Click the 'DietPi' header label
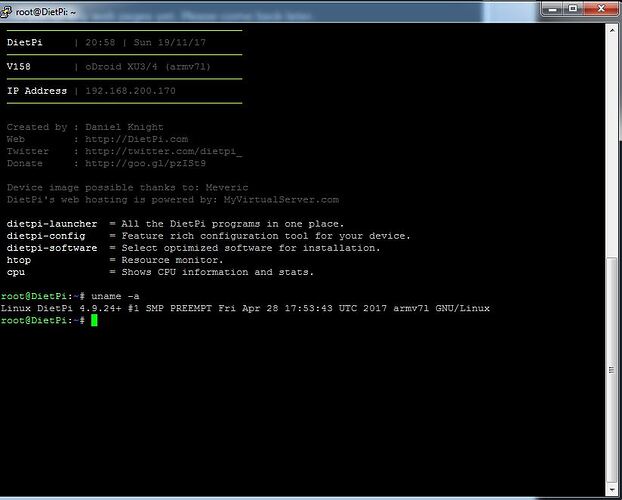Image resolution: width=622 pixels, height=500 pixels. pyautogui.click(x=25, y=42)
